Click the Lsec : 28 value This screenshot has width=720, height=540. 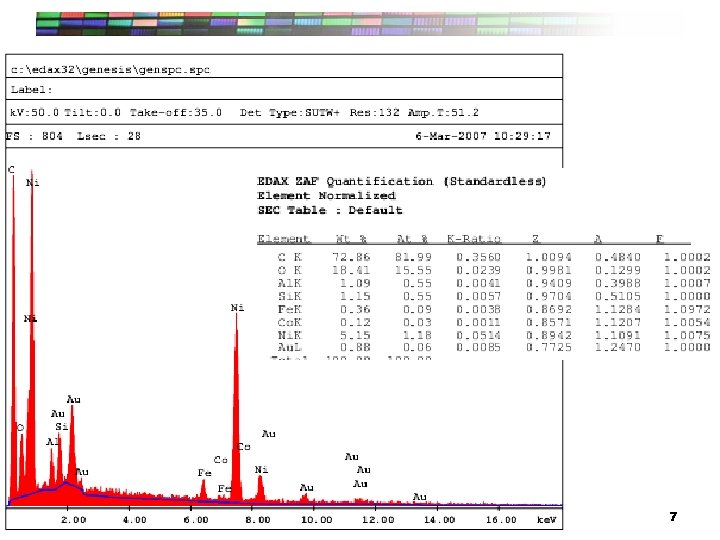(x=108, y=136)
